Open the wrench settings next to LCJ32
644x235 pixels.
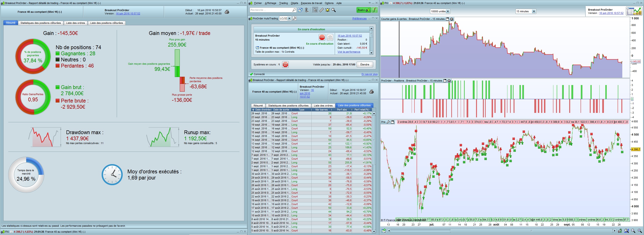(294, 18)
